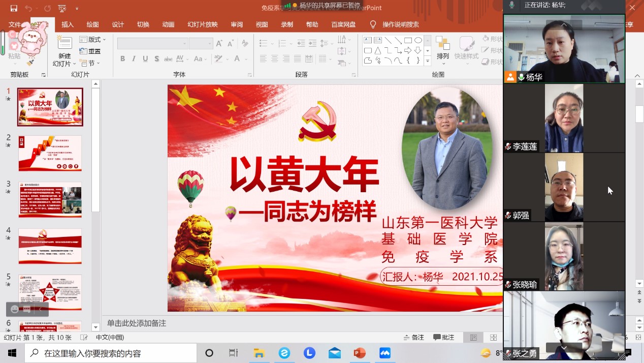Click the Save icon in title bar
The width and height of the screenshot is (644, 363).
(14, 8)
